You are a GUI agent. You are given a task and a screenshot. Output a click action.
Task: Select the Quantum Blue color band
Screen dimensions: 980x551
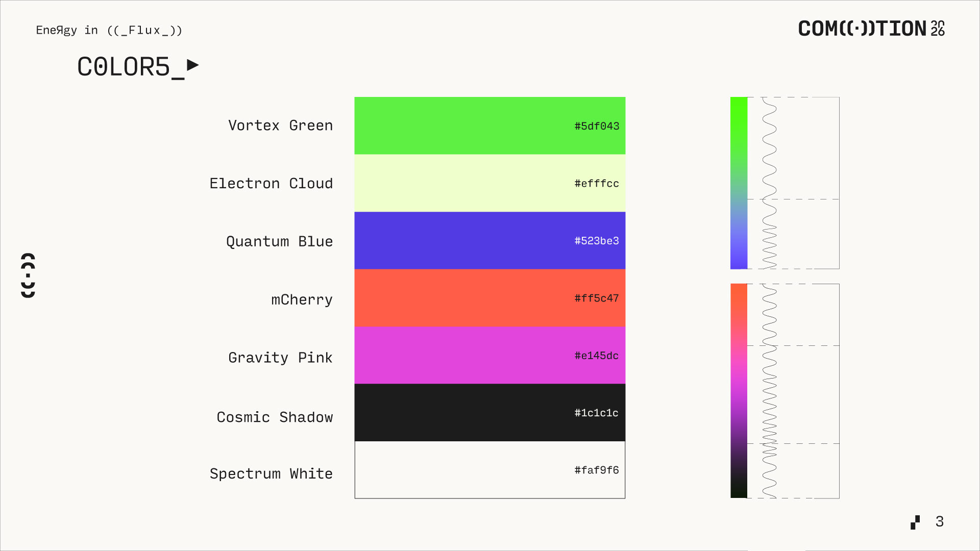(x=459, y=240)
